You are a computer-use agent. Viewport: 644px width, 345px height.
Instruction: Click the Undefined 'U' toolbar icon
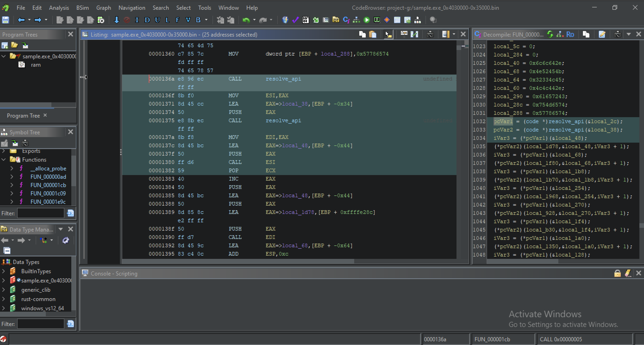157,20
